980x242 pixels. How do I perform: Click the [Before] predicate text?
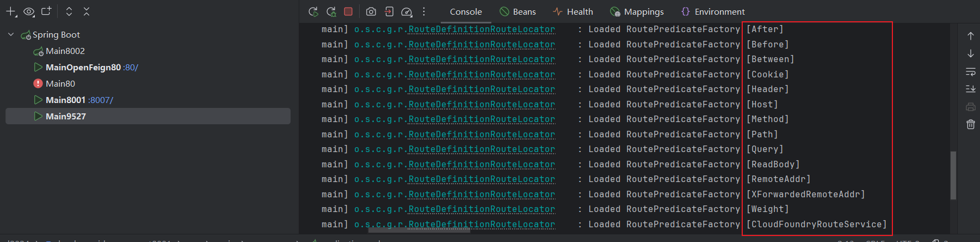click(x=767, y=44)
